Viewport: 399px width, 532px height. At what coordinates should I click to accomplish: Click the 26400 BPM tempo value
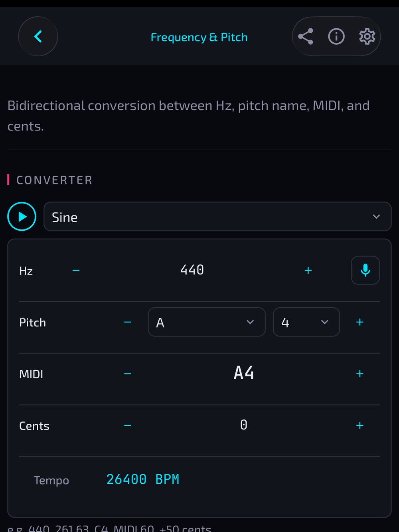pyautogui.click(x=142, y=479)
